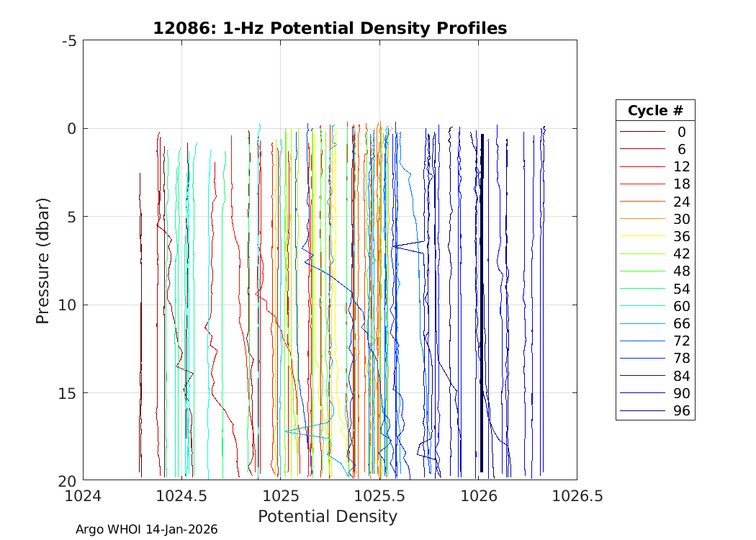Choose the cyan legend line for cycle 60
The width and height of the screenshot is (756, 540).
point(642,306)
